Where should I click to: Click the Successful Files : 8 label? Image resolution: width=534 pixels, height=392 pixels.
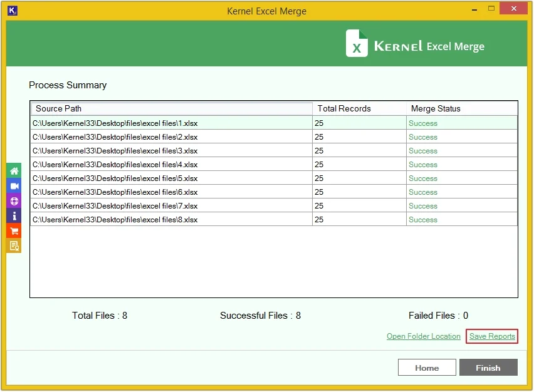[x=260, y=316]
